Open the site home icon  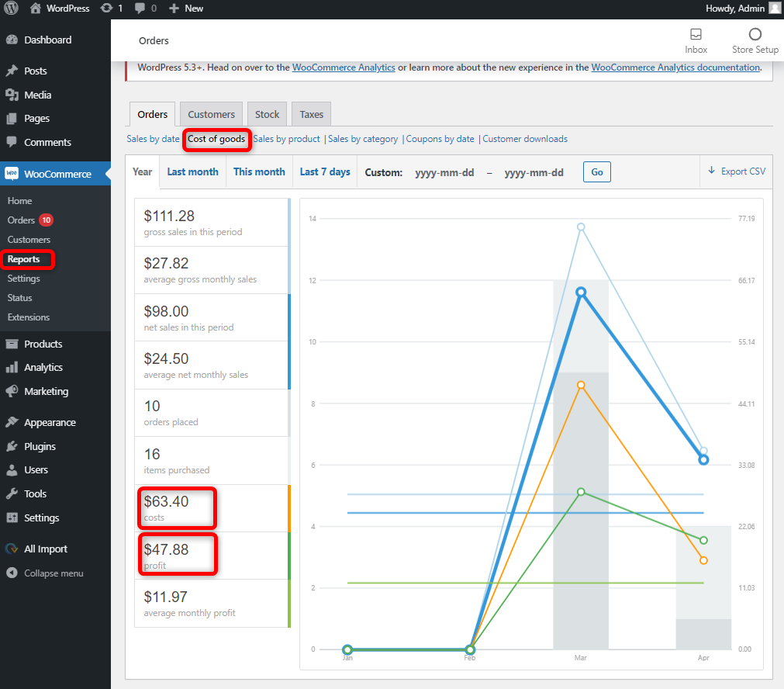pos(35,8)
